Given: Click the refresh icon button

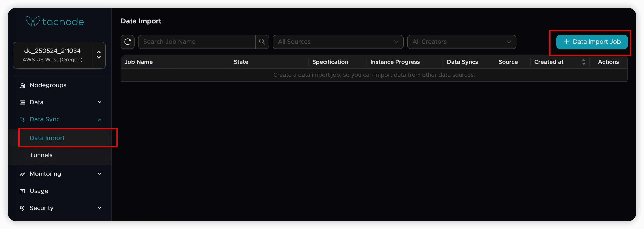Looking at the screenshot, I should point(128,42).
